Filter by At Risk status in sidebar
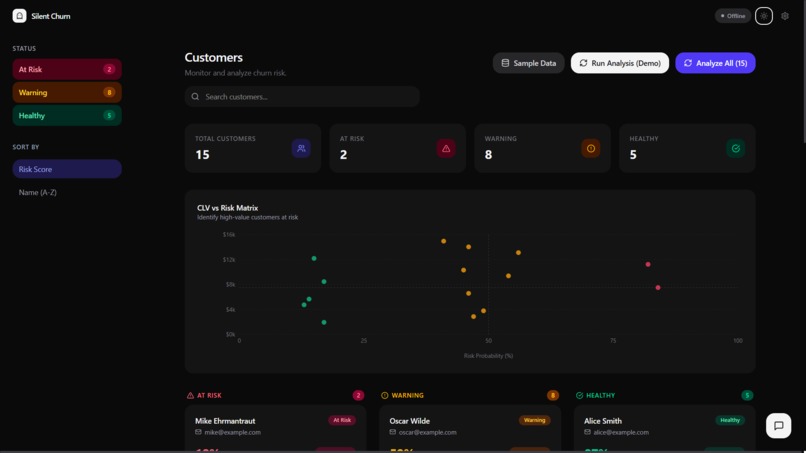This screenshot has height=453, width=806. click(67, 69)
